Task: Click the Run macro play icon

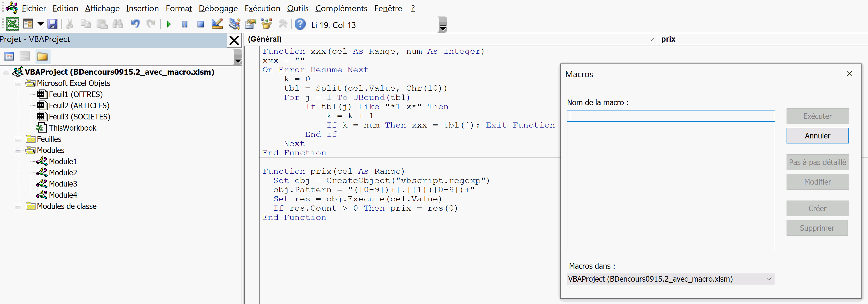Action: pos(169,24)
